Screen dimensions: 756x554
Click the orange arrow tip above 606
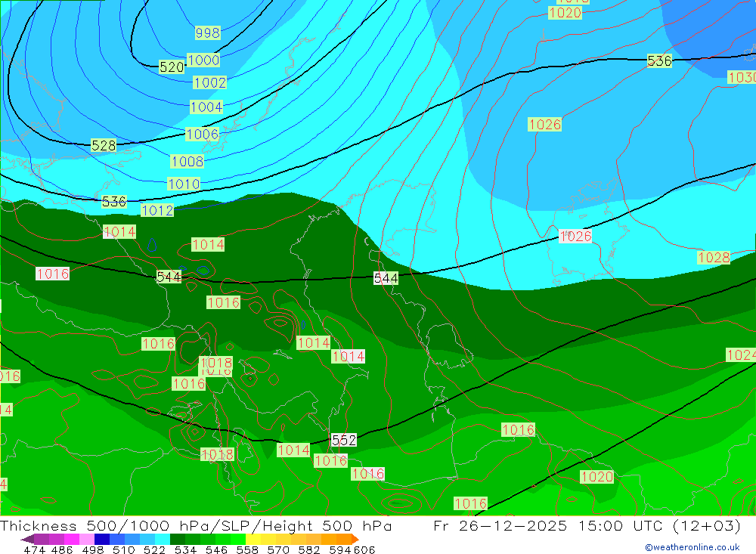(355, 539)
